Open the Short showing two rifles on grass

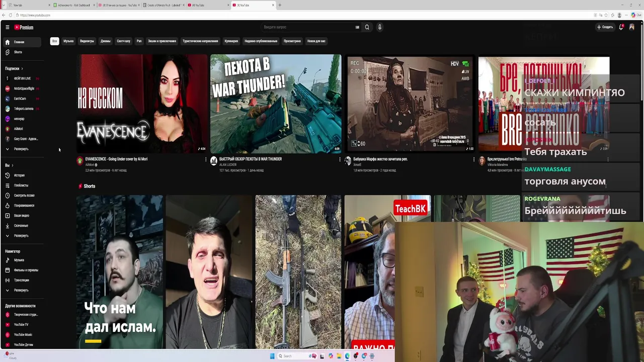coord(298,272)
